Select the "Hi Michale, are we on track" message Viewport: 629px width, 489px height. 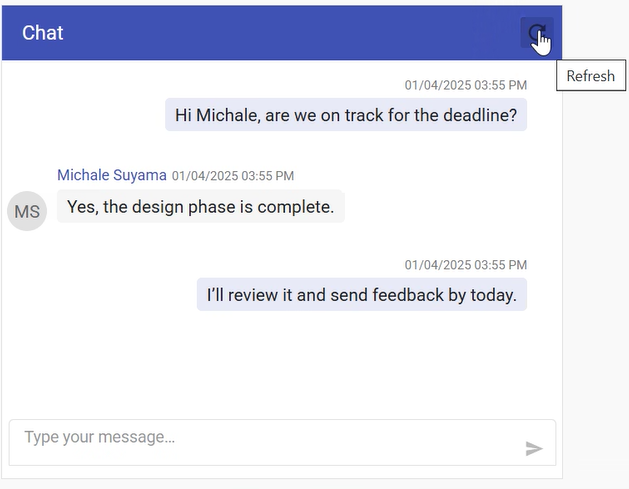[x=345, y=115]
